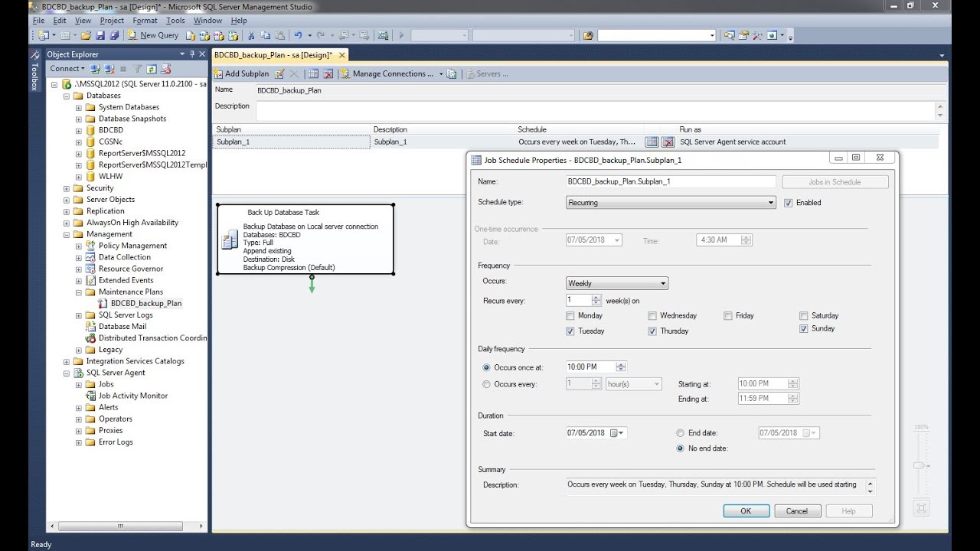Click the Open File folder icon in main toolbar
The width and height of the screenshot is (980, 551).
tap(86, 35)
